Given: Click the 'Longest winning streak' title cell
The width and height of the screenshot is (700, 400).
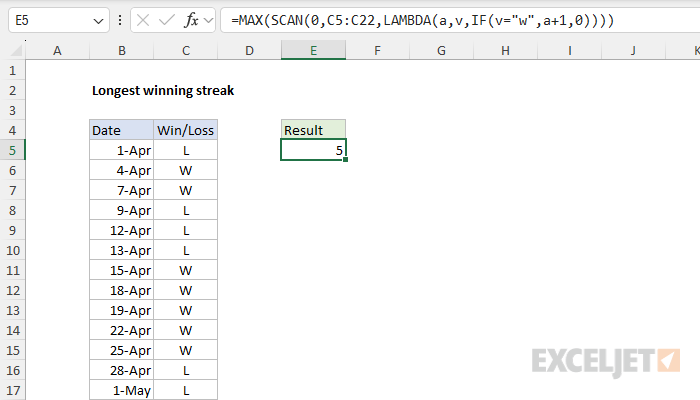Looking at the screenshot, I should click(163, 91).
